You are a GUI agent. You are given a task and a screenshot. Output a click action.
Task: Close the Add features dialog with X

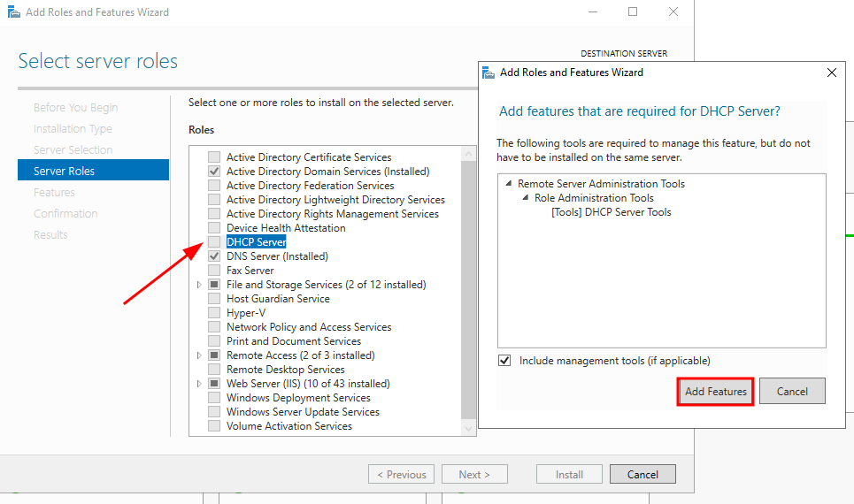point(831,73)
